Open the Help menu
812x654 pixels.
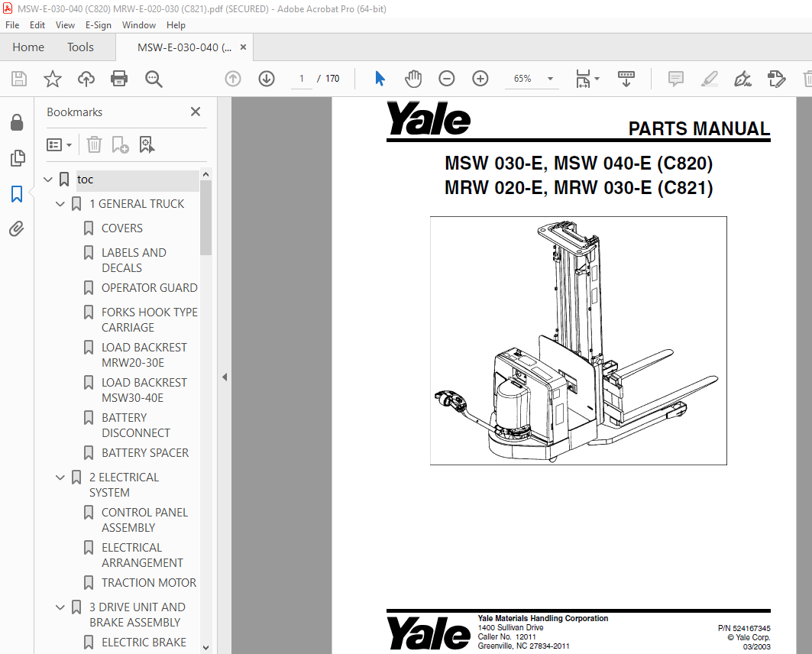[176, 25]
